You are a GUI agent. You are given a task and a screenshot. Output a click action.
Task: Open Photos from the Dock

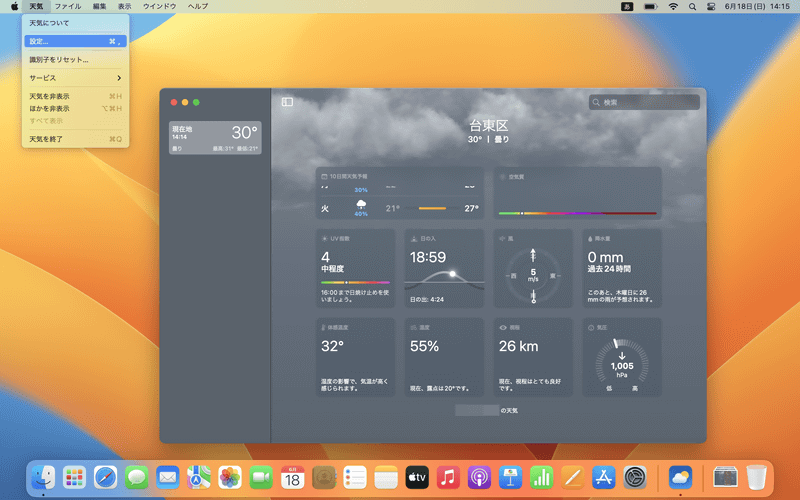(x=230, y=478)
